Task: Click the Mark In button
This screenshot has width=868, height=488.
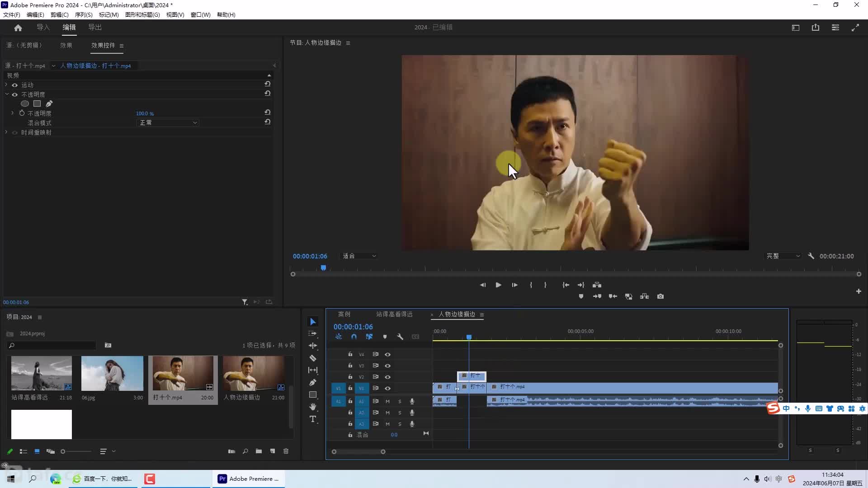Action: click(531, 285)
